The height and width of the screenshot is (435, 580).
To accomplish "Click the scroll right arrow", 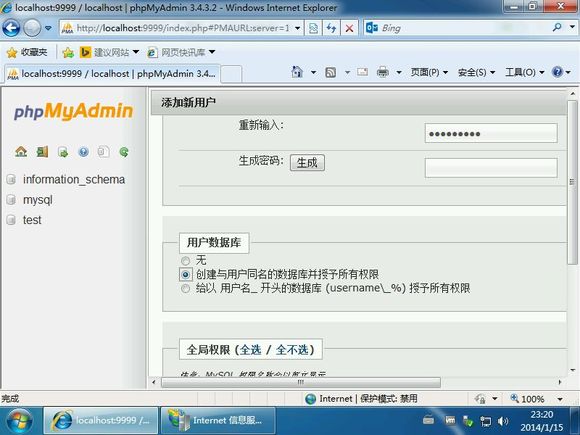I will (x=560, y=382).
